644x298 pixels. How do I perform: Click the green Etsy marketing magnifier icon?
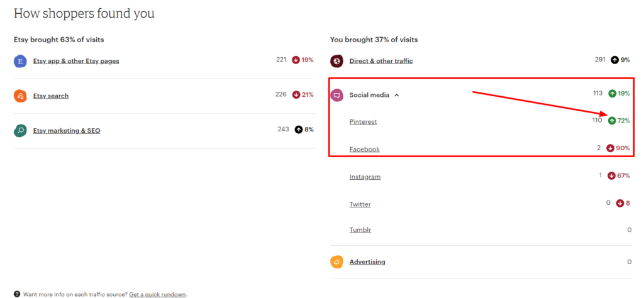pos(20,131)
